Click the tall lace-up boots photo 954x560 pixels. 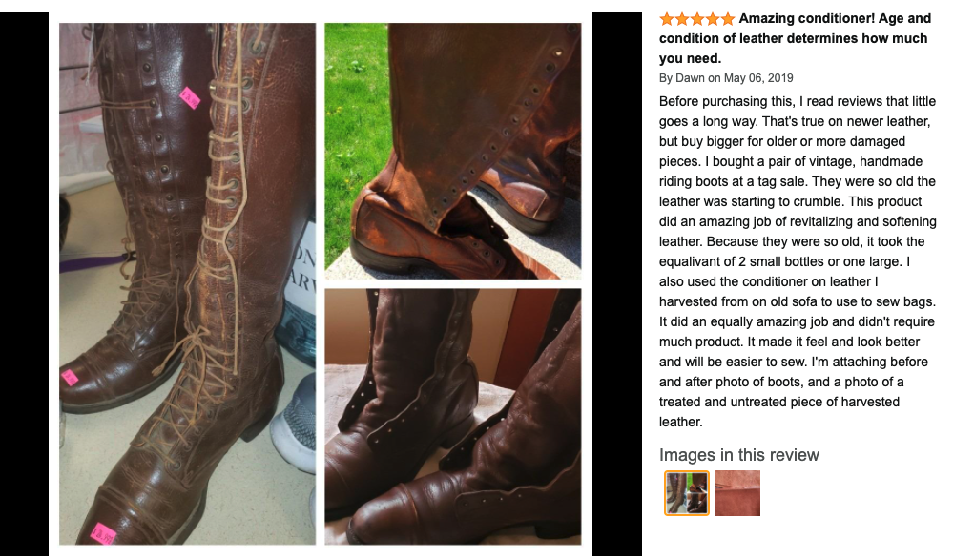(187, 283)
